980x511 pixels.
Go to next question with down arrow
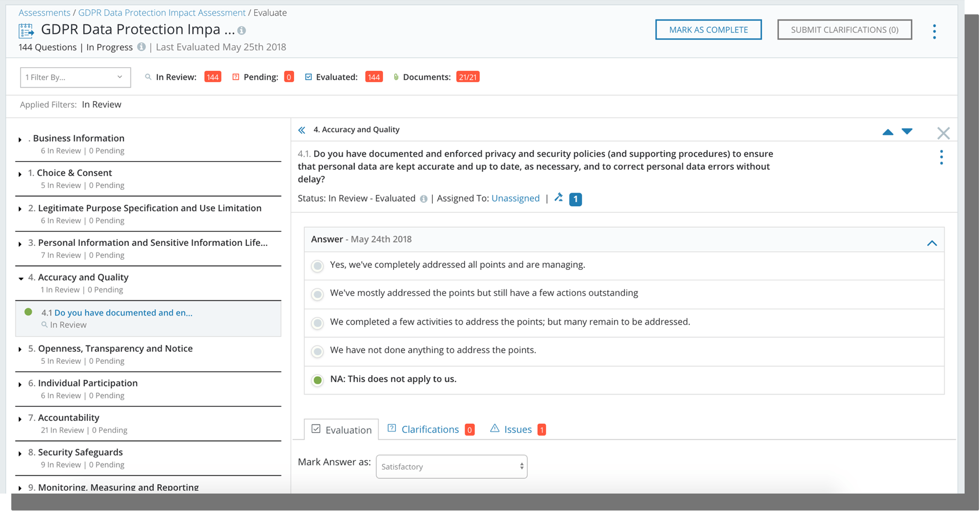tap(907, 131)
